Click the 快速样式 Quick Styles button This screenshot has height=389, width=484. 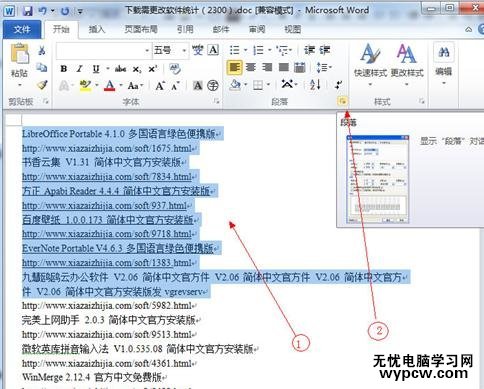(x=371, y=65)
